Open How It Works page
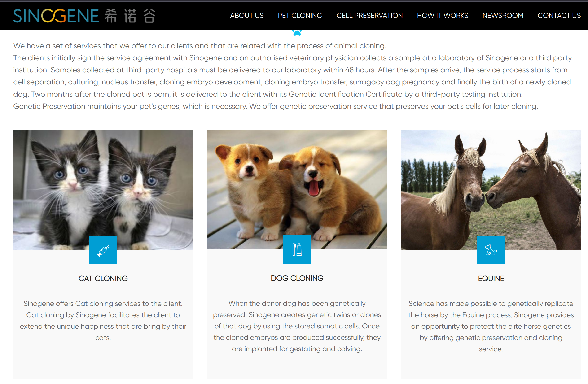 pos(443,16)
